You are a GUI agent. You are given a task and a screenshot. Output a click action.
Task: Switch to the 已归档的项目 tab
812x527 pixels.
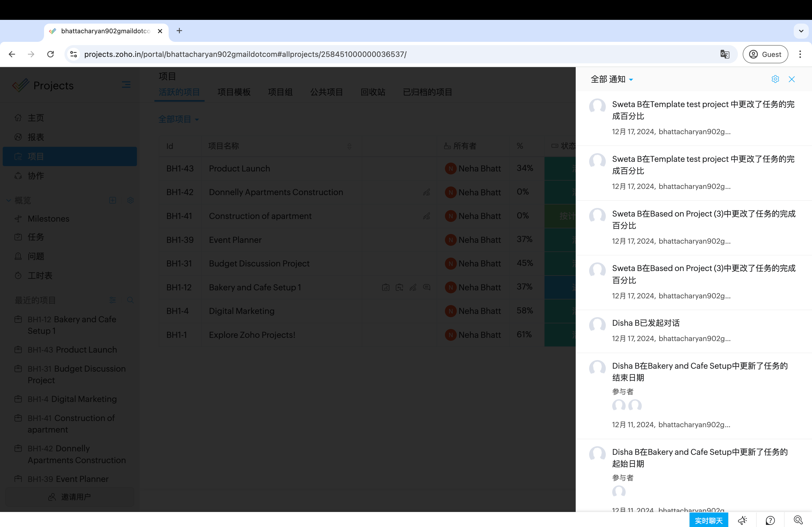tap(427, 92)
